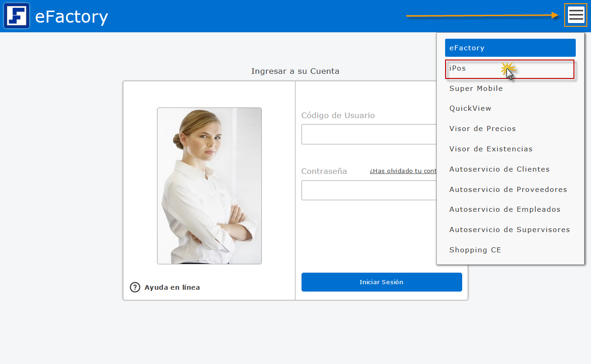591x364 pixels.
Task: Click the help question mark icon
Action: click(x=135, y=287)
